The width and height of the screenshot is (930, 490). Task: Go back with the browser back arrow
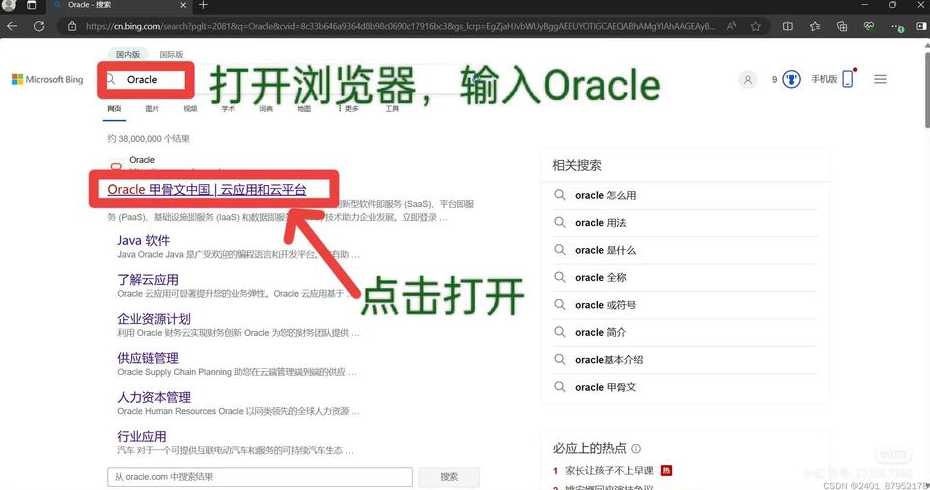click(x=12, y=26)
